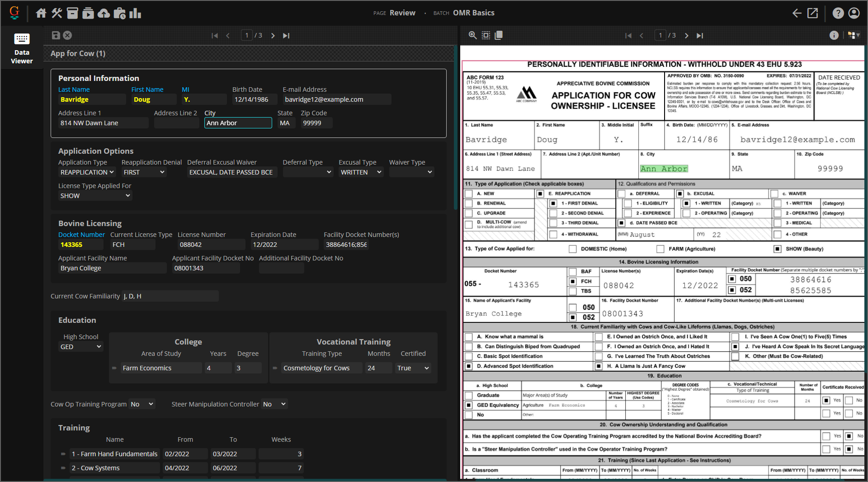Viewport: 868px width, 482px height.
Task: Click the zoom magnifier in document viewer
Action: [472, 35]
